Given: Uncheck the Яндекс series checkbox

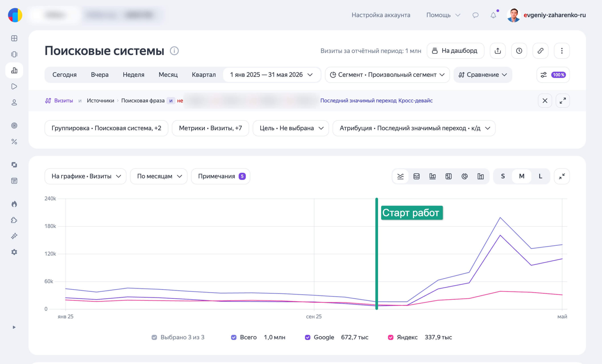Looking at the screenshot, I should click(x=391, y=337).
